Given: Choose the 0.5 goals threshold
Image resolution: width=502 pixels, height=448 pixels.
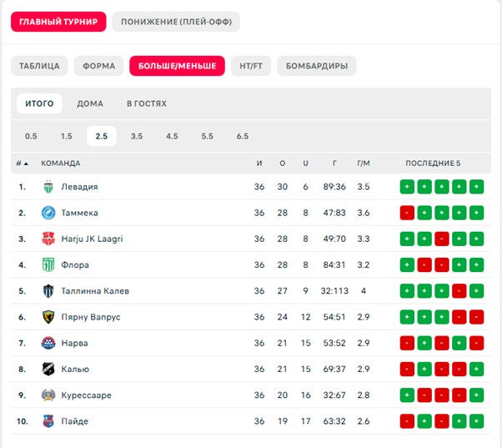Looking at the screenshot, I should [x=31, y=136].
